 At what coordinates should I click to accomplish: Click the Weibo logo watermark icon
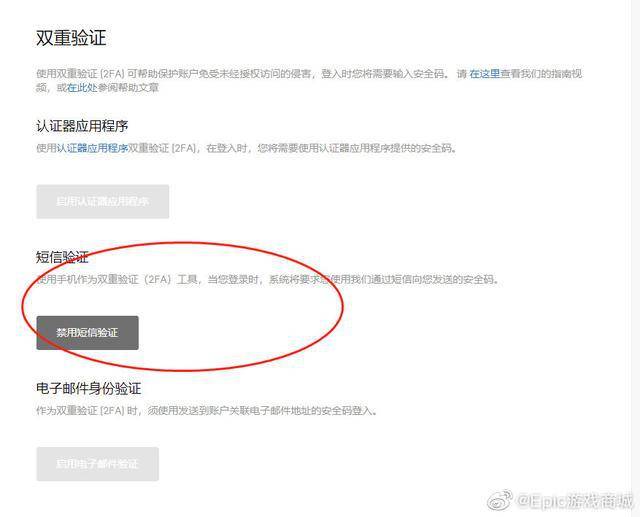[499, 500]
